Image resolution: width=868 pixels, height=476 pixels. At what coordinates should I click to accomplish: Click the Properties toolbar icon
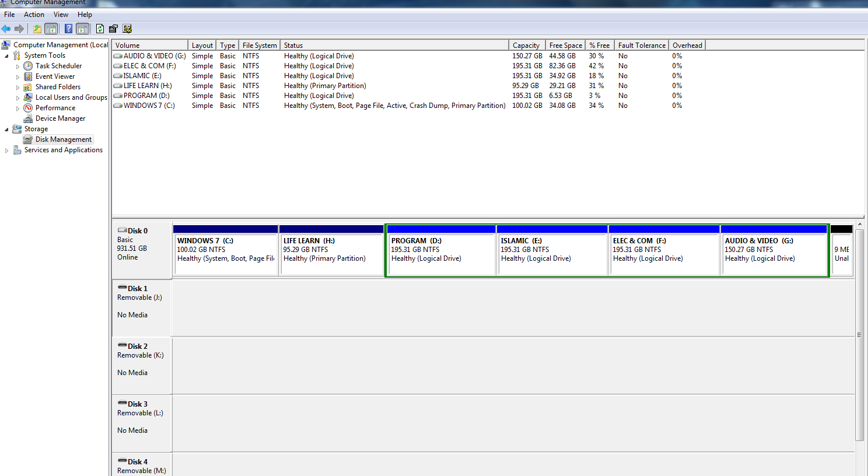[x=113, y=29]
